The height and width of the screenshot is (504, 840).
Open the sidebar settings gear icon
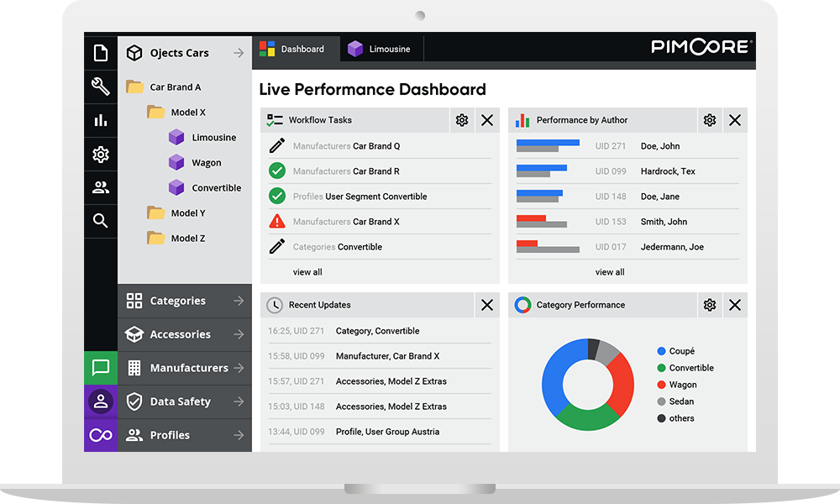(101, 155)
